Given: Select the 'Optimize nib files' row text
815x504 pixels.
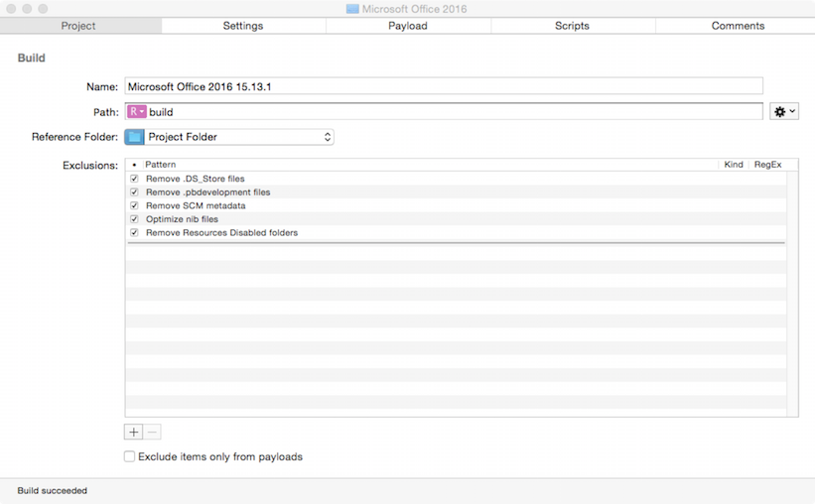Looking at the screenshot, I should [182, 219].
